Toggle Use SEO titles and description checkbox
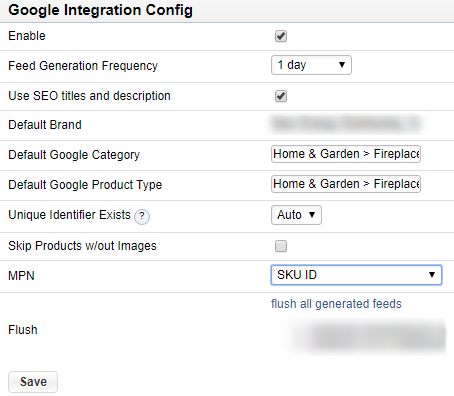This screenshot has width=454, height=396. (x=281, y=96)
